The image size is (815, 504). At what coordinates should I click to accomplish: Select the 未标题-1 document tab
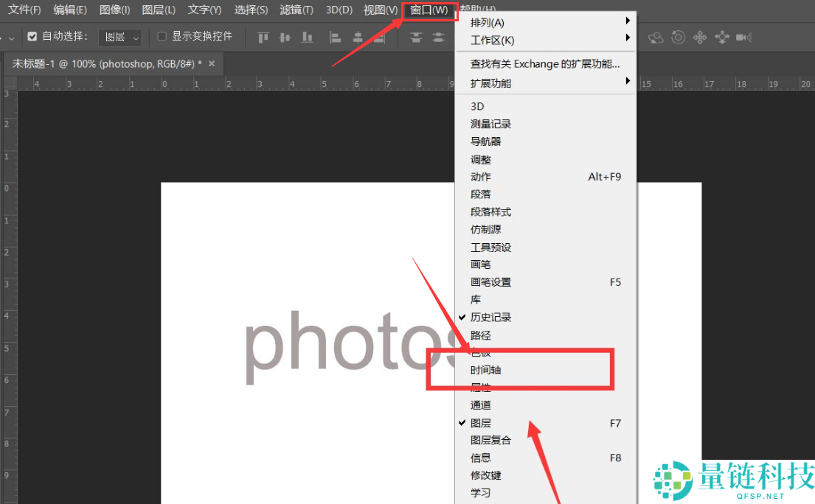pyautogui.click(x=103, y=64)
